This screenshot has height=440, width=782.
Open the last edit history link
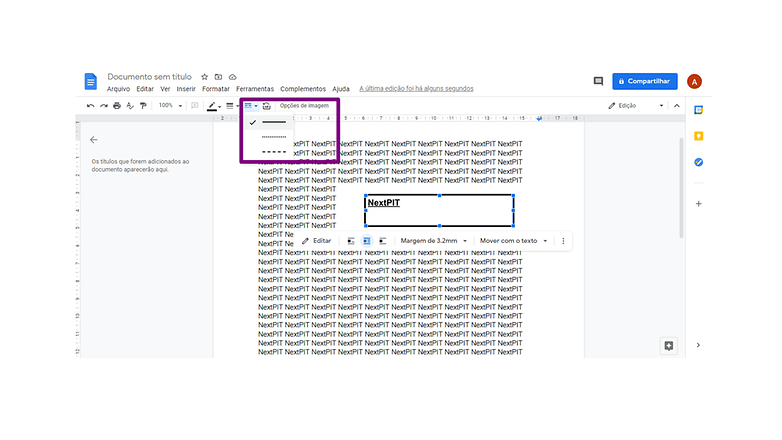(416, 89)
